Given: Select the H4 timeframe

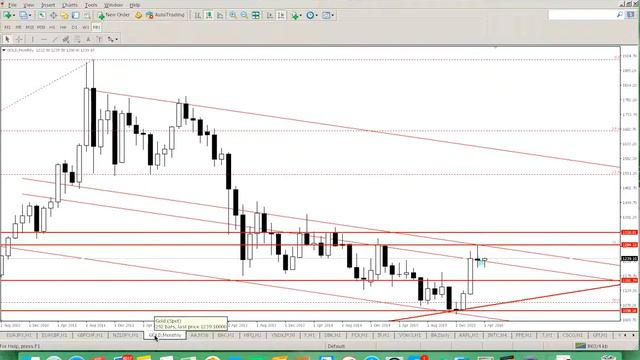Looking at the screenshot, I should point(63,27).
